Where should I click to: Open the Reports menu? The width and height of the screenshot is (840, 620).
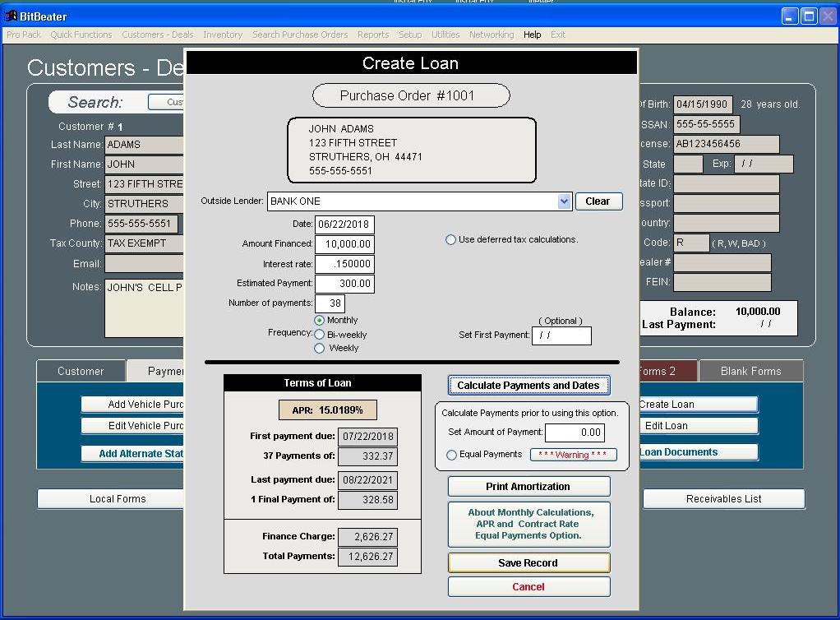click(x=373, y=35)
